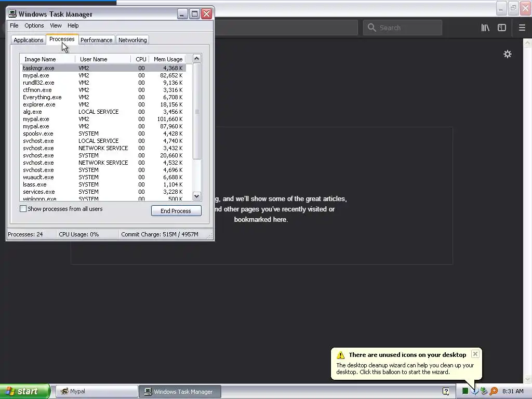Select mypal.exe row using 82,652 K
This screenshot has height=399, width=532.
tap(104, 75)
